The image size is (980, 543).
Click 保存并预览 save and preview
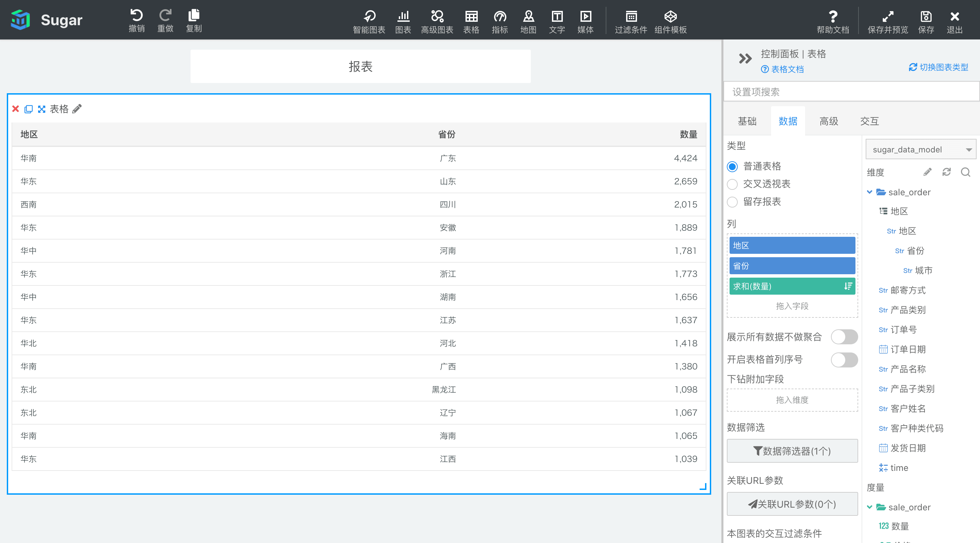pos(887,21)
